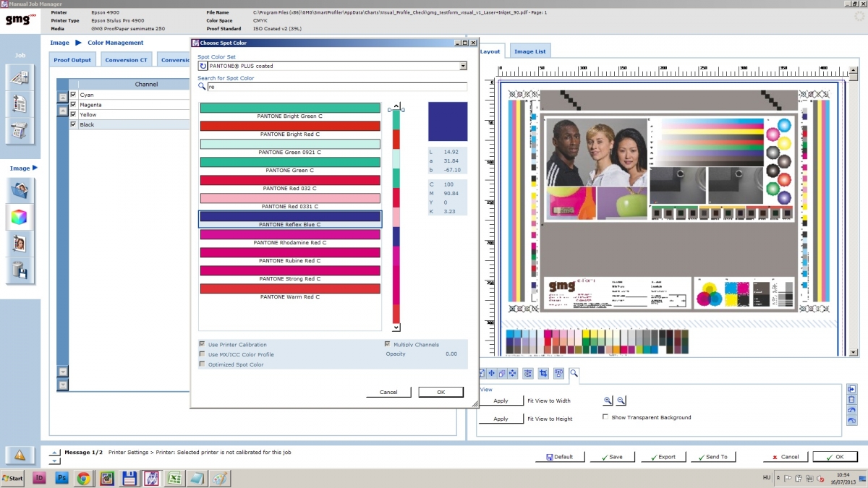Click Cancel in Choose Spot Color dialog
Image resolution: width=868 pixels, height=488 pixels.
388,392
